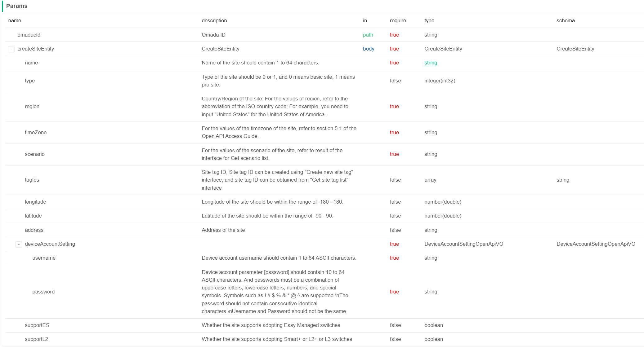Collapse the deviceAccountSetting parameter row
This screenshot has width=644, height=348.
coord(18,244)
